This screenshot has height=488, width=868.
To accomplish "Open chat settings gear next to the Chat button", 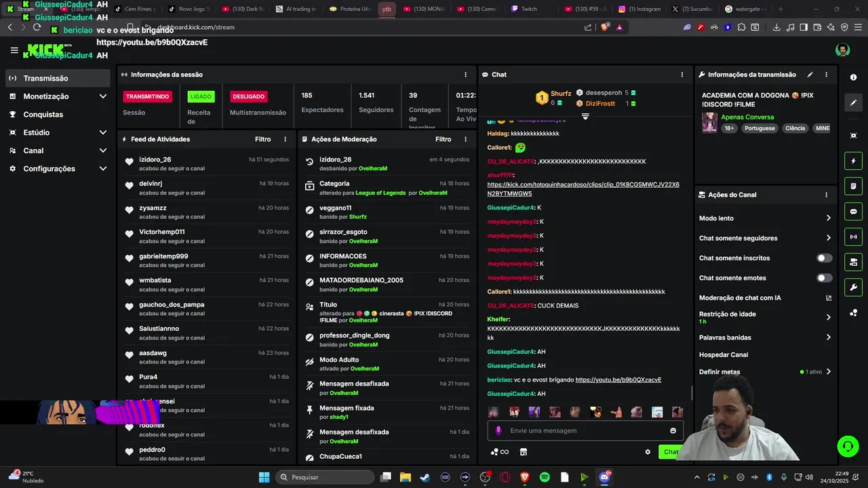I will pos(648,452).
